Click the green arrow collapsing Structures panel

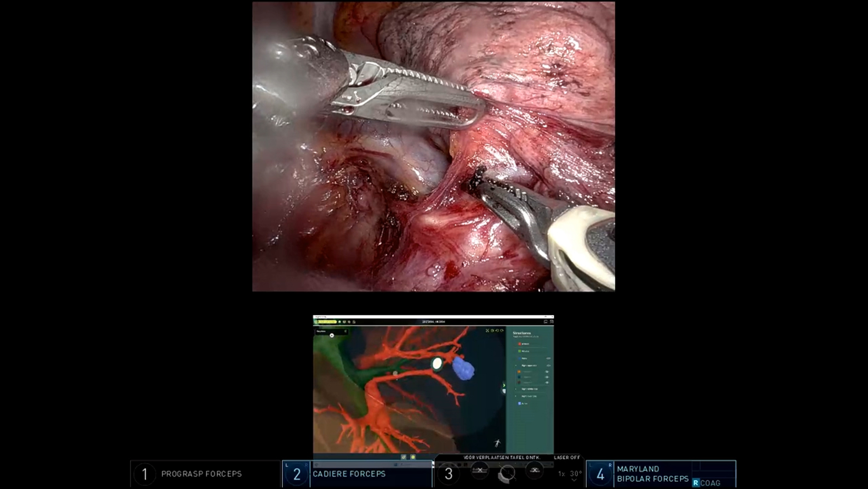tap(504, 385)
